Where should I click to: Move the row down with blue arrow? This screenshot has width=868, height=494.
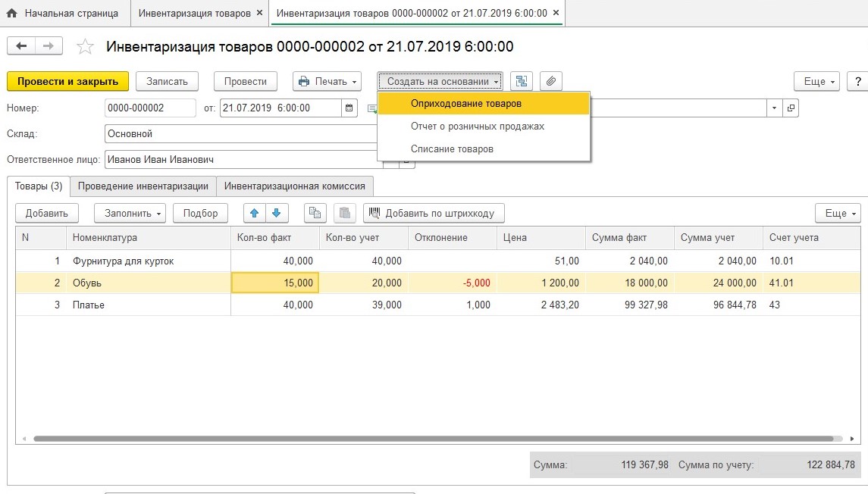tap(276, 213)
